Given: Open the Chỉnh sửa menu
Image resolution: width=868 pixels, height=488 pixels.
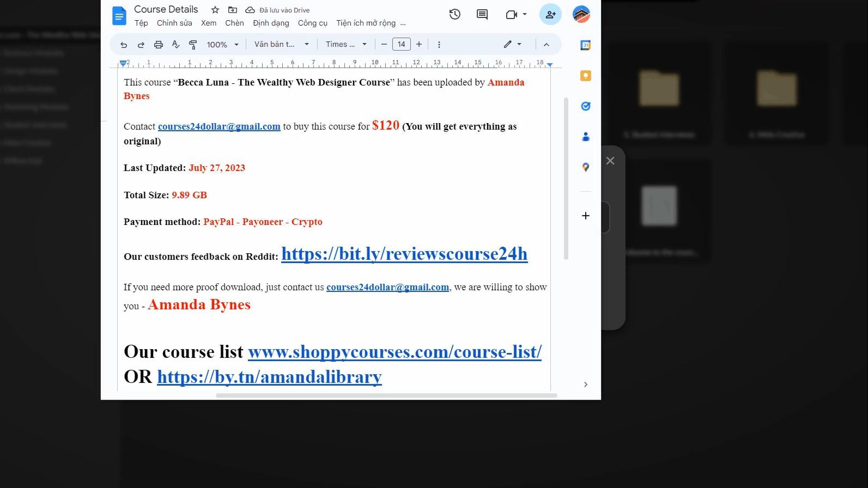Looking at the screenshot, I should (x=174, y=23).
